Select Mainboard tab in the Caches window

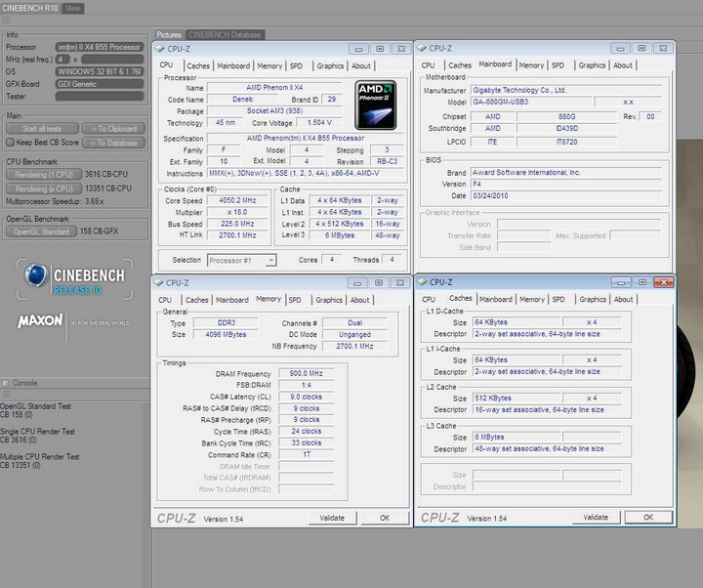(496, 299)
